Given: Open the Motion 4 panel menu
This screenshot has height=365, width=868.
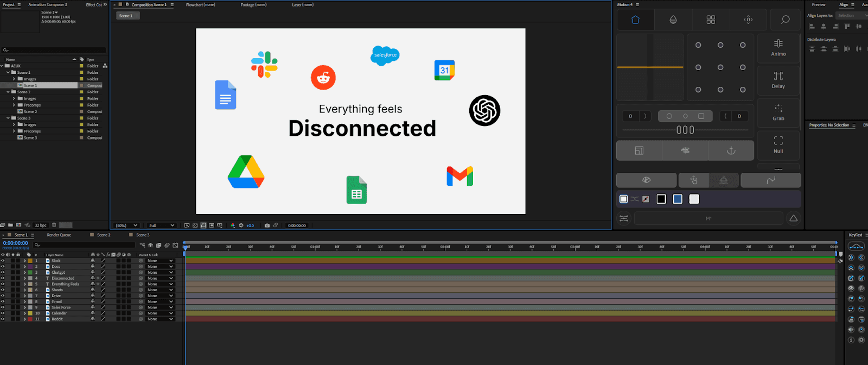Looking at the screenshot, I should tap(637, 4).
